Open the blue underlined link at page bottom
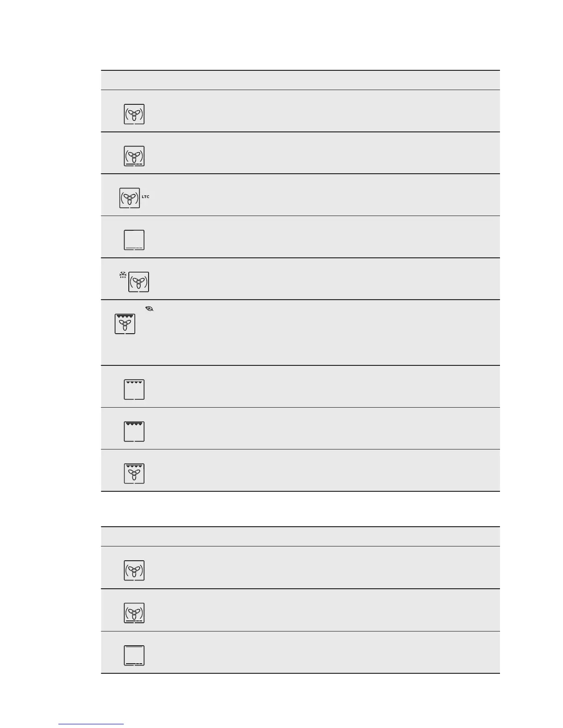 coord(91,723)
